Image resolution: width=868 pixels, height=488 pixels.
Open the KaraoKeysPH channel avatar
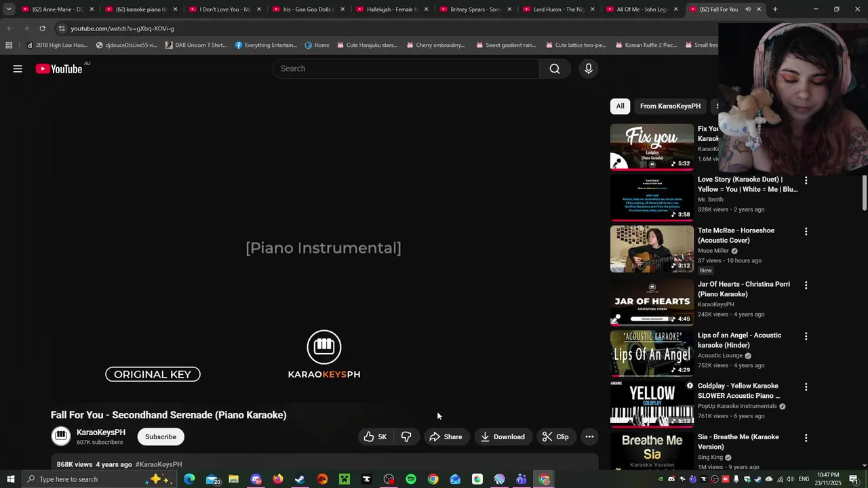coord(61,436)
